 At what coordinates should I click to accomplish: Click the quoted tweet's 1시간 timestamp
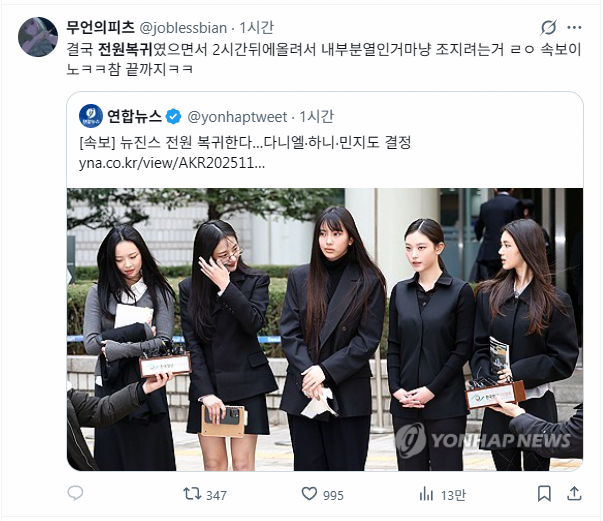click(x=316, y=117)
